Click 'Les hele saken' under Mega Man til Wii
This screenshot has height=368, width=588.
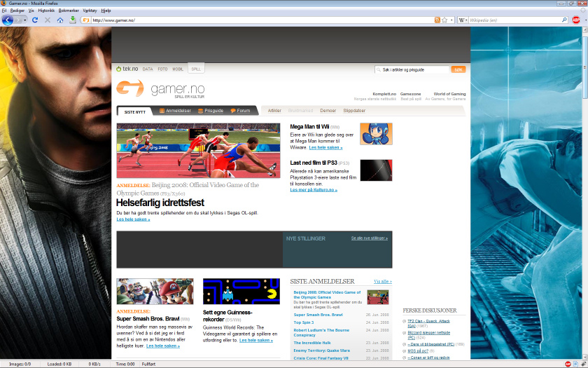[325, 148]
